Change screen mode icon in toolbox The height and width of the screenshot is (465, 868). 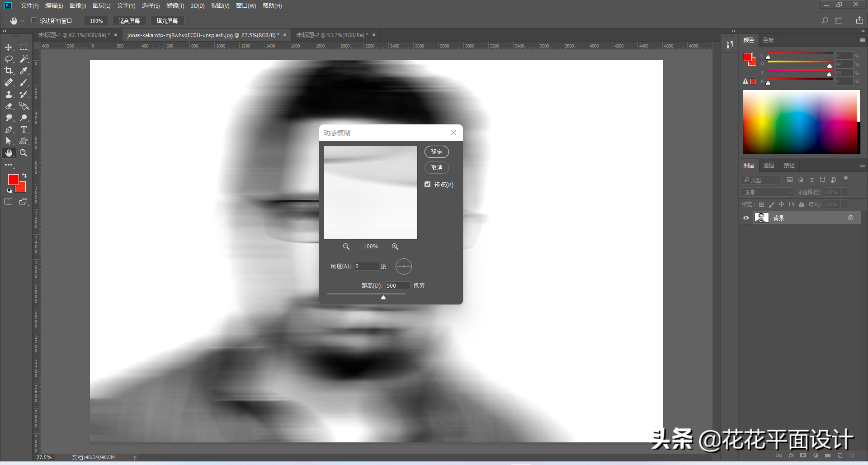click(24, 202)
